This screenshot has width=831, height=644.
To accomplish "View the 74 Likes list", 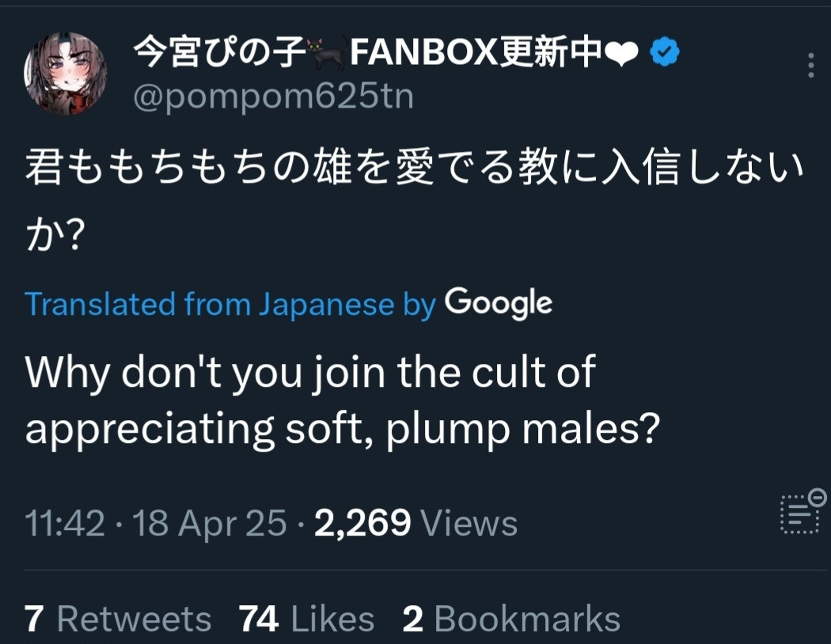I will coord(306,619).
